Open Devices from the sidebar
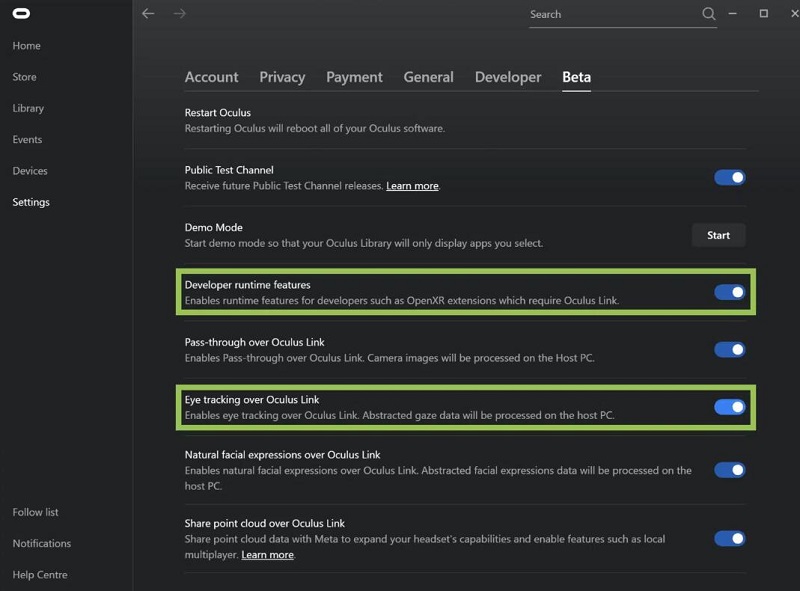This screenshot has width=800, height=591. click(30, 171)
